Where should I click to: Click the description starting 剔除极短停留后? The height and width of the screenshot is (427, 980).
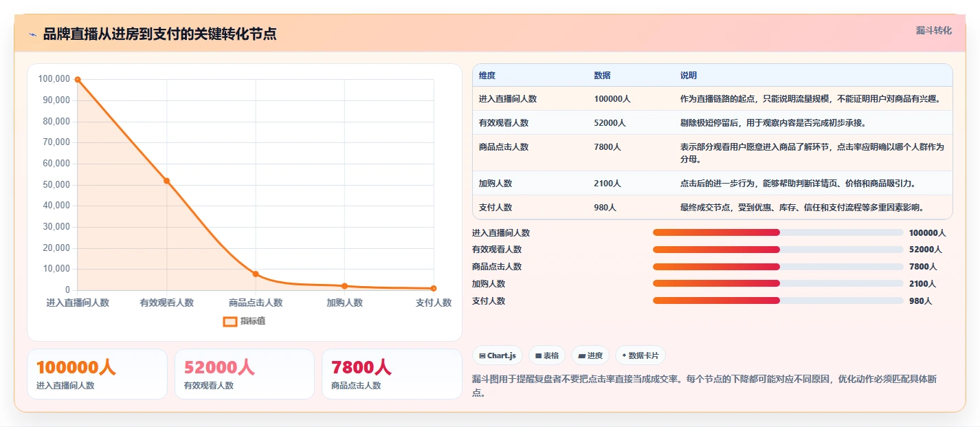[773, 123]
